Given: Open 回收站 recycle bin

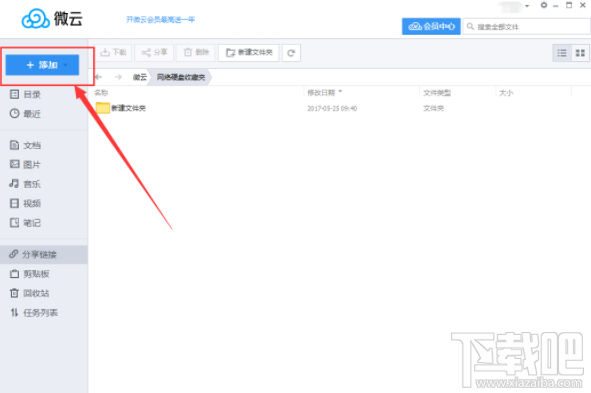Looking at the screenshot, I should [x=29, y=293].
